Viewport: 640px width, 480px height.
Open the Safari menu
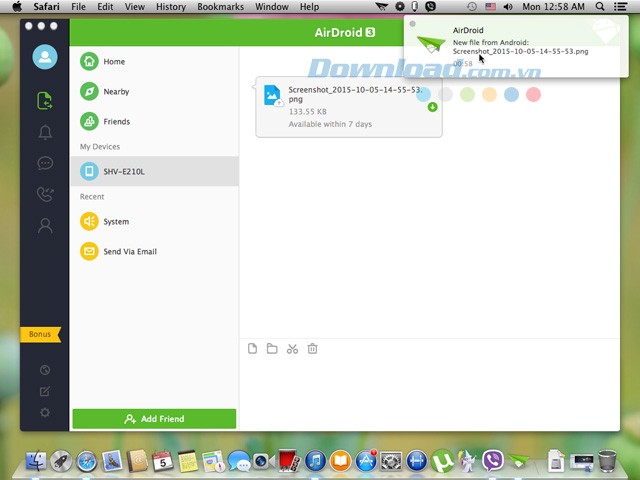click(47, 7)
